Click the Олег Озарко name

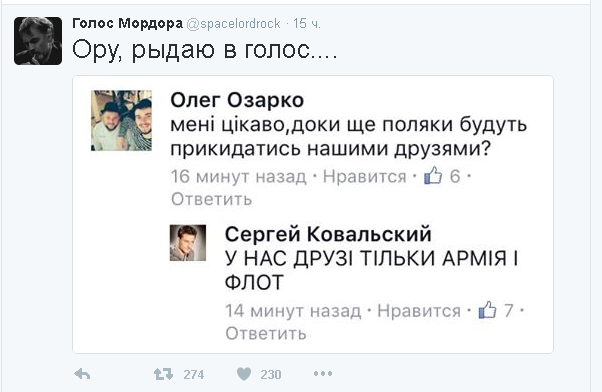[x=237, y=100]
